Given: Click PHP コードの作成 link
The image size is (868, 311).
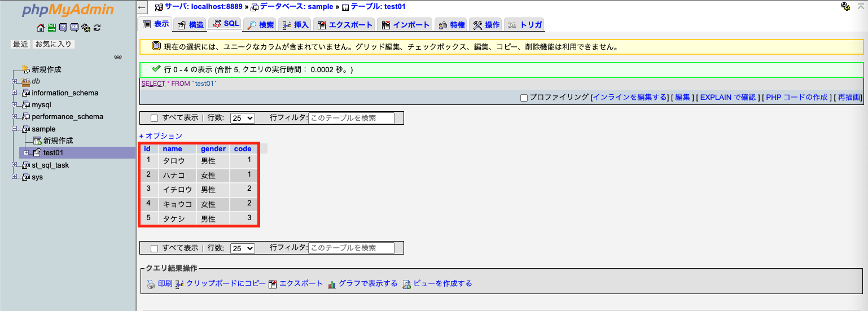Looking at the screenshot, I should click(x=797, y=98).
